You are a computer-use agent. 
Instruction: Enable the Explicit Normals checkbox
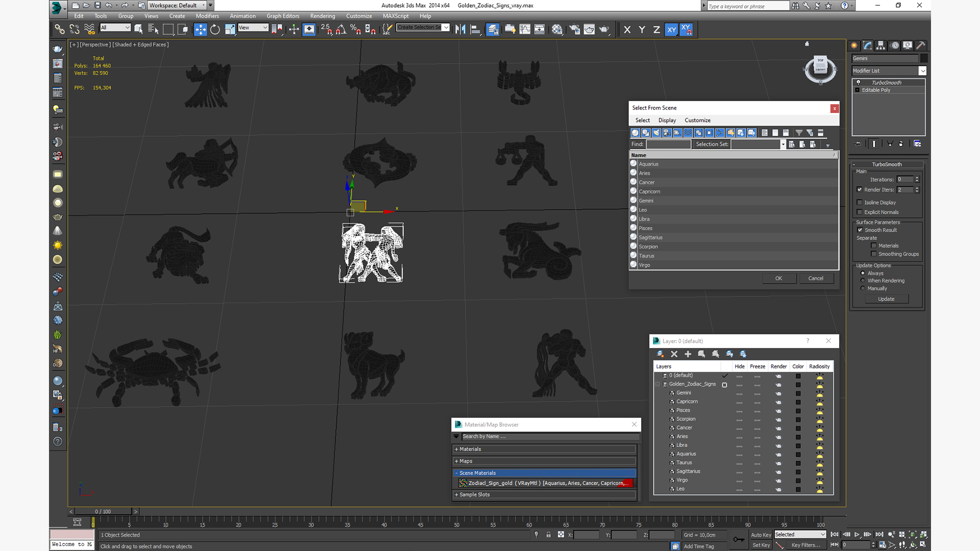click(860, 212)
